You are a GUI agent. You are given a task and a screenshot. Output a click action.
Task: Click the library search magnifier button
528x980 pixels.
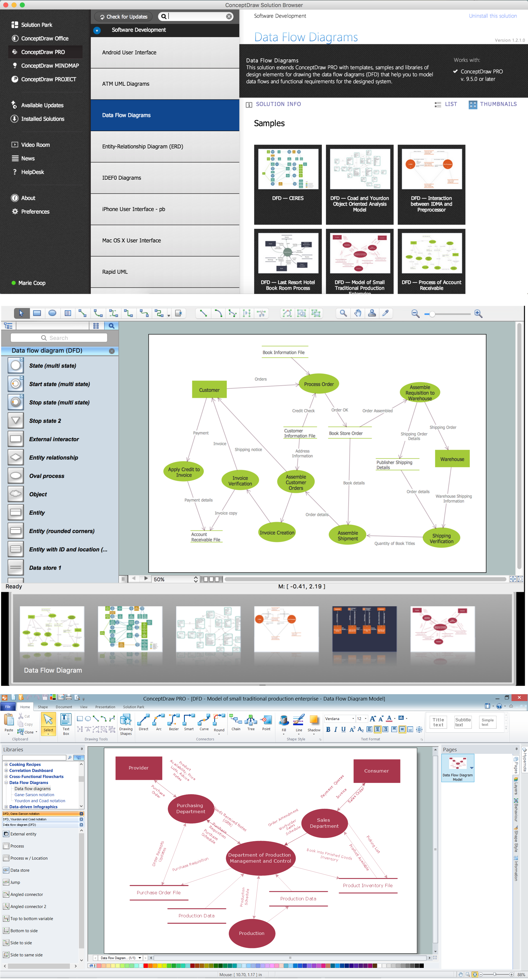[111, 326]
